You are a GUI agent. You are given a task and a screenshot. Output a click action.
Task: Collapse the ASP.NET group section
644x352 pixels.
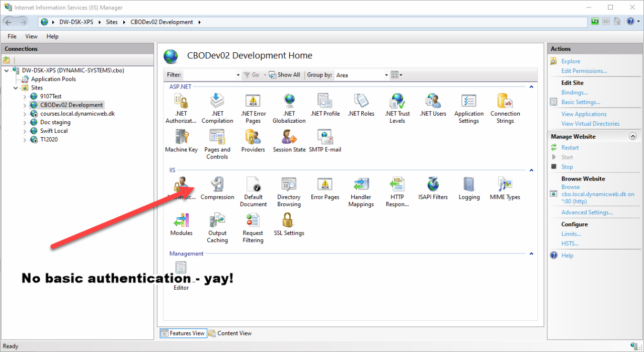[x=531, y=87]
